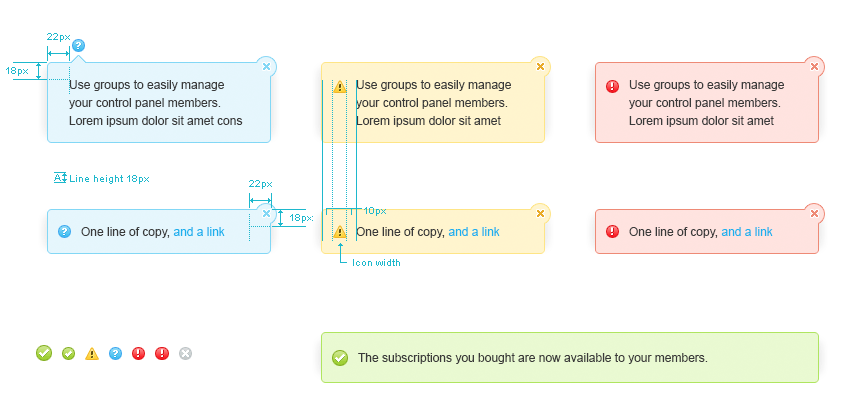Follow 'and a link' in yellow warning box
The image size is (850, 414).
(474, 232)
